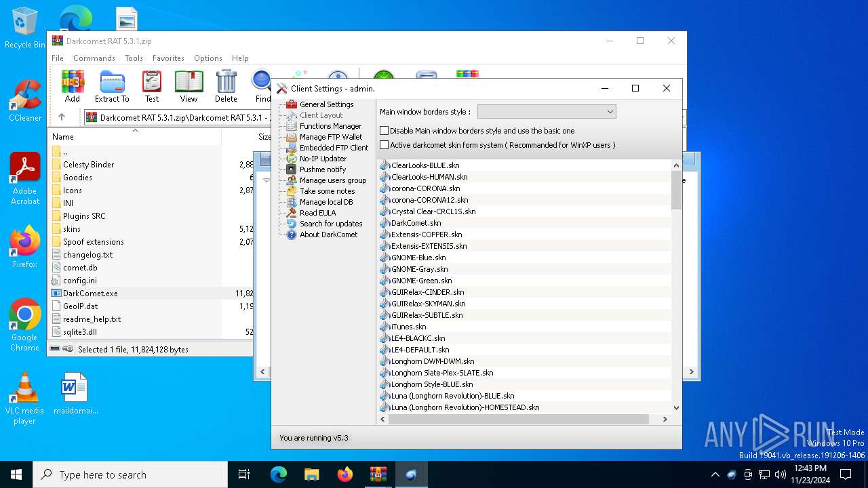Click the Add toolbar icon in WinRAR
This screenshot has width=868, height=488.
tap(73, 86)
